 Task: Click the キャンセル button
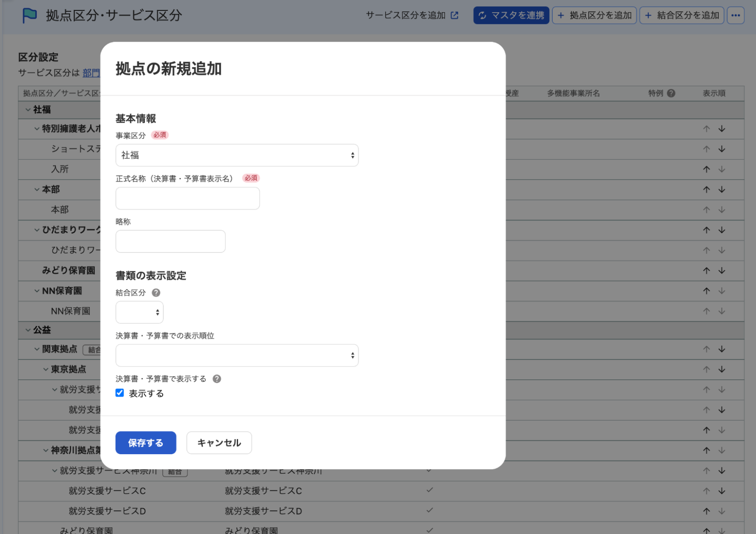pos(219,443)
